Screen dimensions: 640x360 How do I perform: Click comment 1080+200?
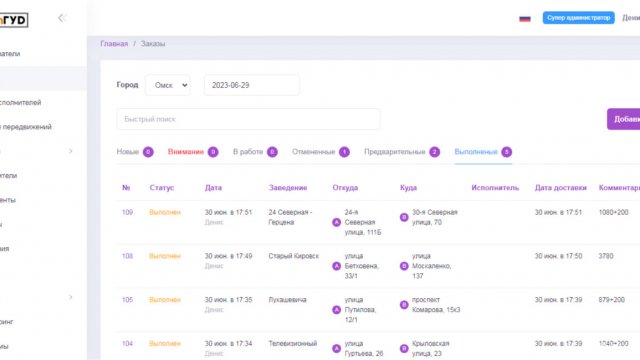(x=613, y=212)
